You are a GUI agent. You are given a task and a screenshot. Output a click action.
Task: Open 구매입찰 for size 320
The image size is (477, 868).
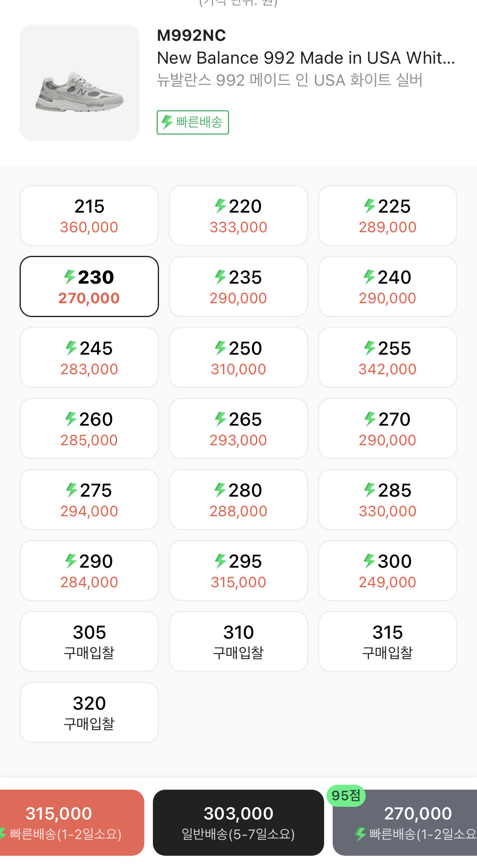tap(89, 713)
